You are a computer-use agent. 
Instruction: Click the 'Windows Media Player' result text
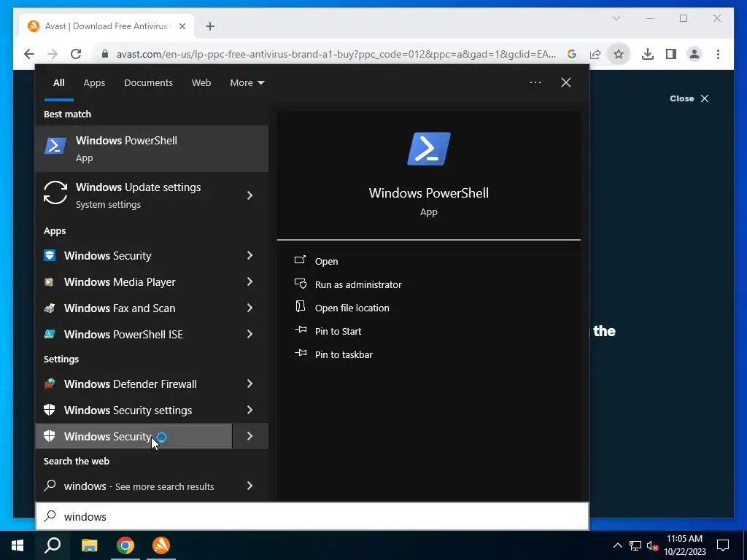point(120,282)
